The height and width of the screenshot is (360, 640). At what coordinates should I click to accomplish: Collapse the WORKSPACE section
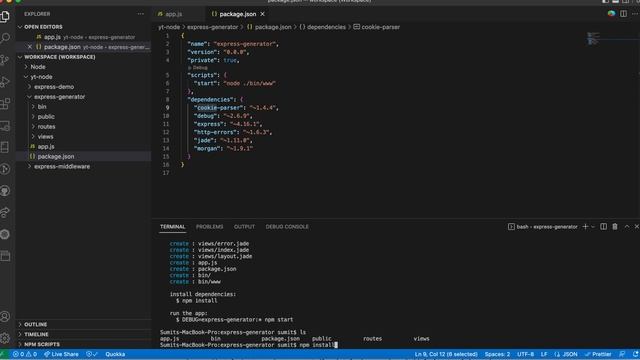60,57
